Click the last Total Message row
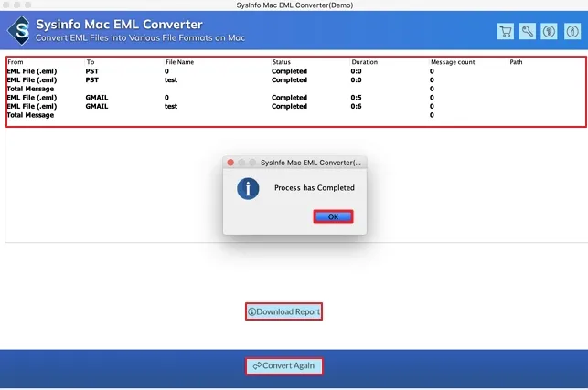 [x=296, y=115]
